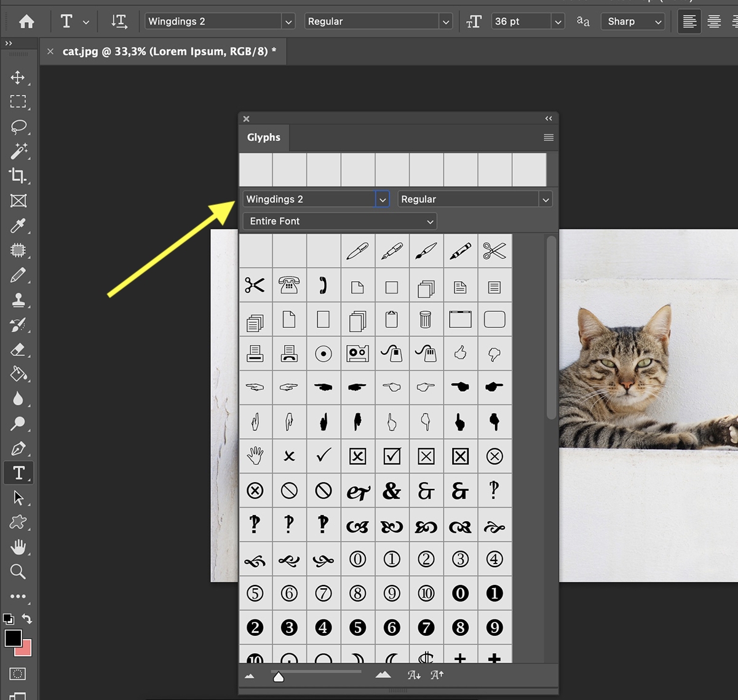Open the Entire Font category dropdown
Image resolution: width=738 pixels, height=700 pixels.
coord(339,221)
